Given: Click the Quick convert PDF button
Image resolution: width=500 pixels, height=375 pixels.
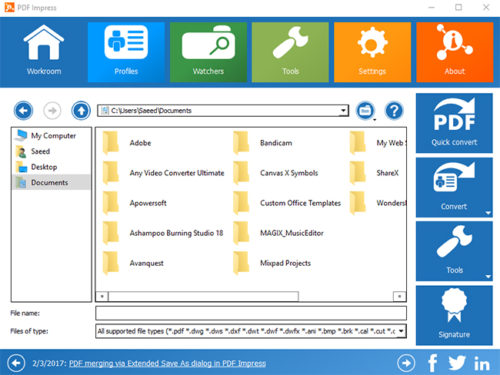Looking at the screenshot, I should [x=454, y=123].
